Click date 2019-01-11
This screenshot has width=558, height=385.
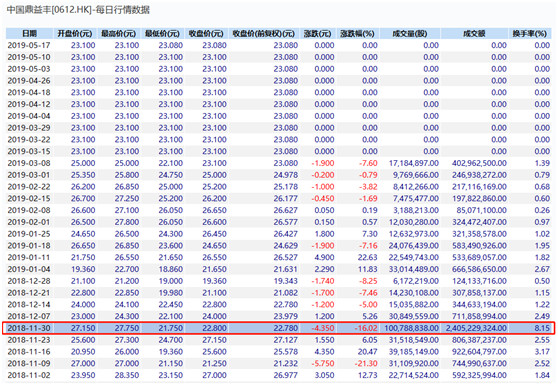coord(29,257)
